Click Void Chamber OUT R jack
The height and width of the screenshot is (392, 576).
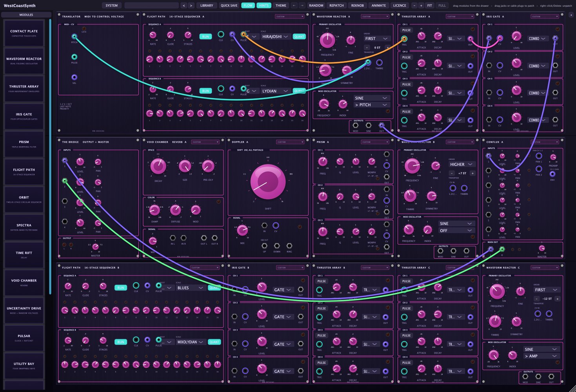click(x=214, y=238)
